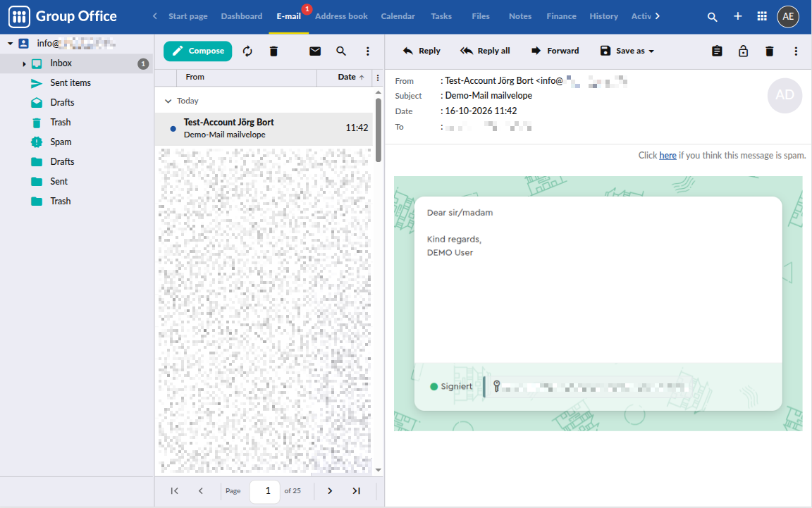Open the Sent items folder
812x508 pixels.
pyautogui.click(x=70, y=83)
